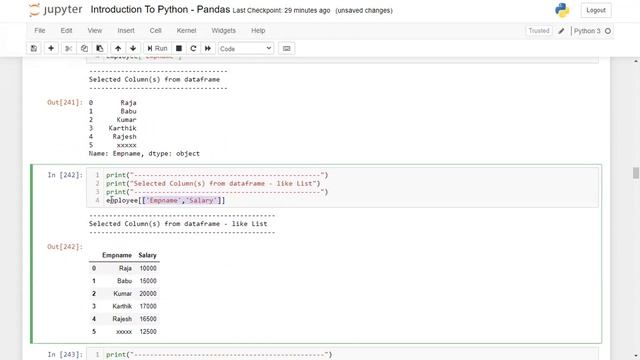
Task: Click the Python 3 kernel name
Action: (x=587, y=31)
